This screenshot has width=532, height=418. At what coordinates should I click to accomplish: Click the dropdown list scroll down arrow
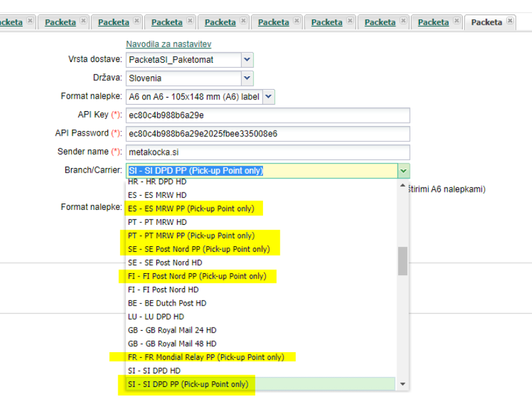pyautogui.click(x=403, y=384)
